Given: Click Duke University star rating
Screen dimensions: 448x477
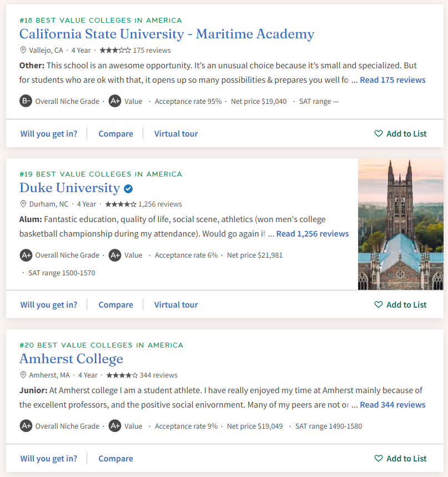Looking at the screenshot, I should 120,204.
